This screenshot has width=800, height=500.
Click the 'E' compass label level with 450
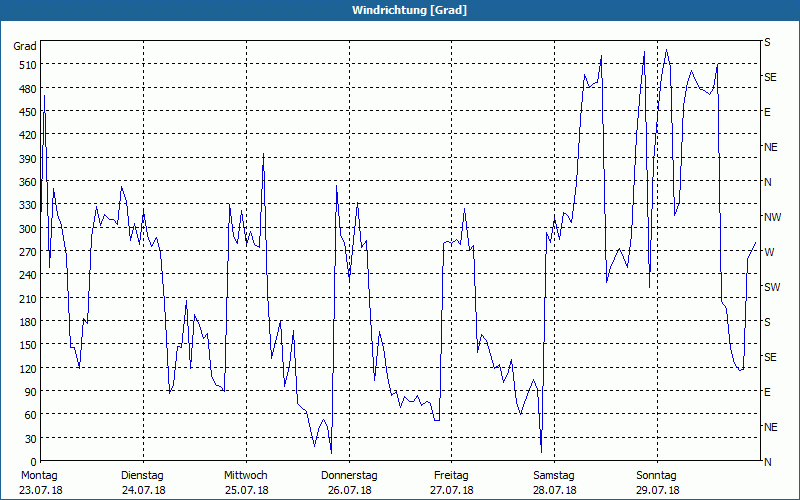coord(767,112)
